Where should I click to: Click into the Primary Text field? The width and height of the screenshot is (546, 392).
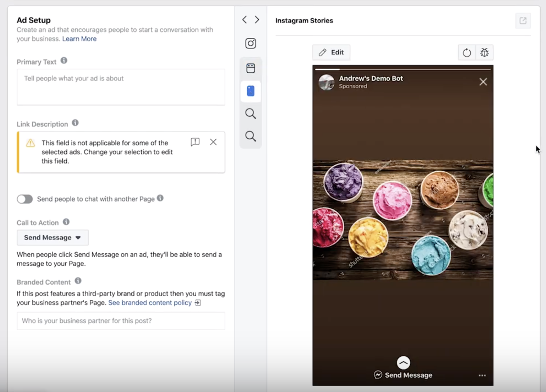click(x=121, y=87)
